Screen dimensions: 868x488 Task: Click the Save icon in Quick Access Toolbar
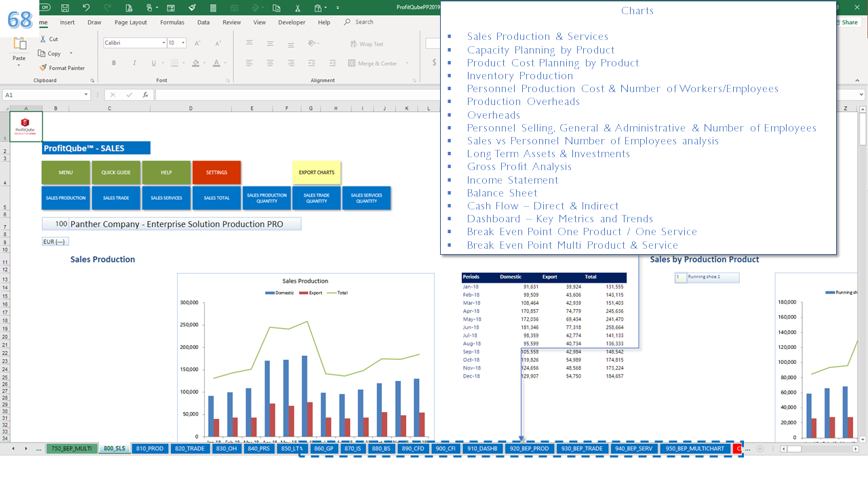pos(64,7)
